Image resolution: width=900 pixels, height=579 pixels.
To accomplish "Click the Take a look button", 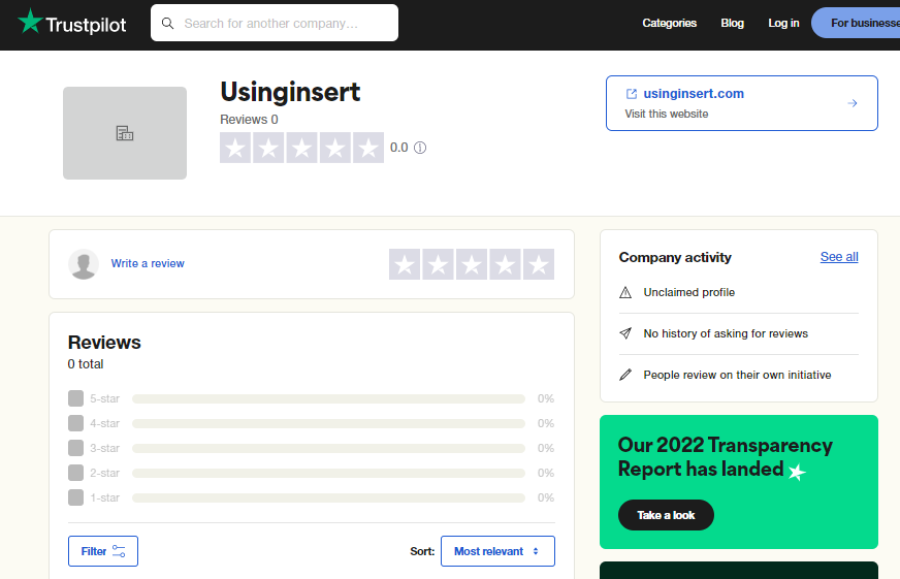I will 666,515.
